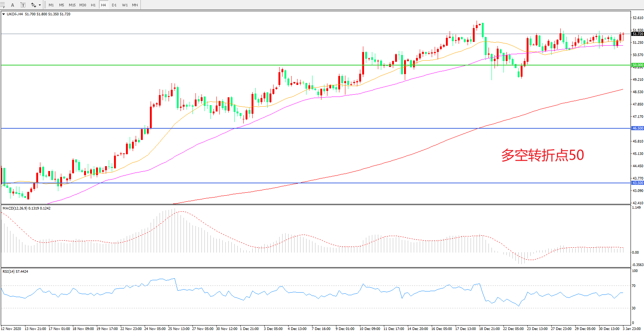Screen dimensions: 644x333
Task: Click the green 50.000 price level label
Action: (638, 65)
